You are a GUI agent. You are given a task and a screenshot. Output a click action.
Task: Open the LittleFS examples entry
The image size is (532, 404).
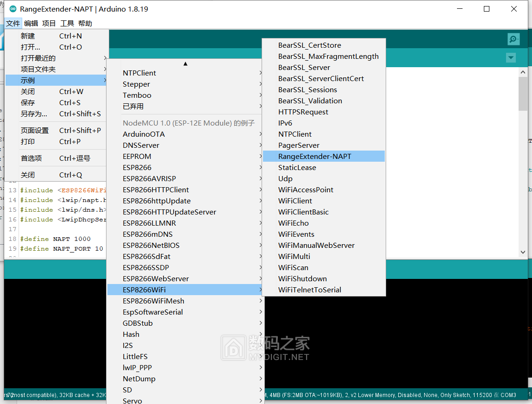point(185,356)
